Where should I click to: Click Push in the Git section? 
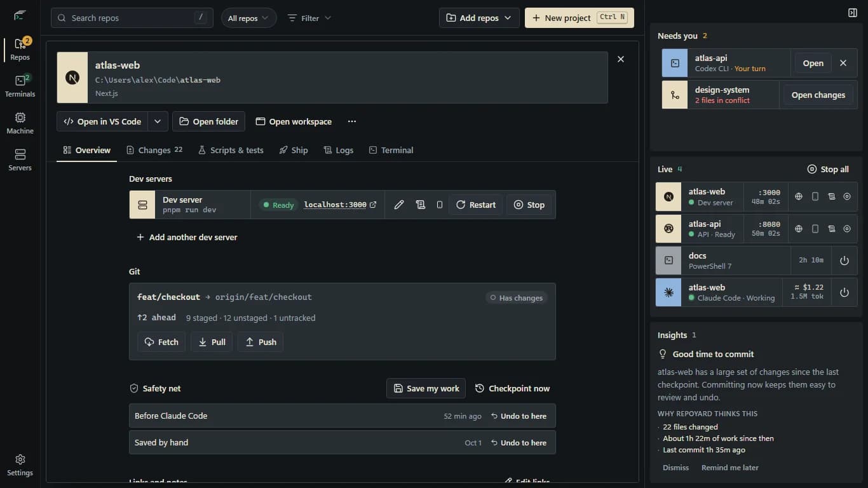tap(261, 342)
